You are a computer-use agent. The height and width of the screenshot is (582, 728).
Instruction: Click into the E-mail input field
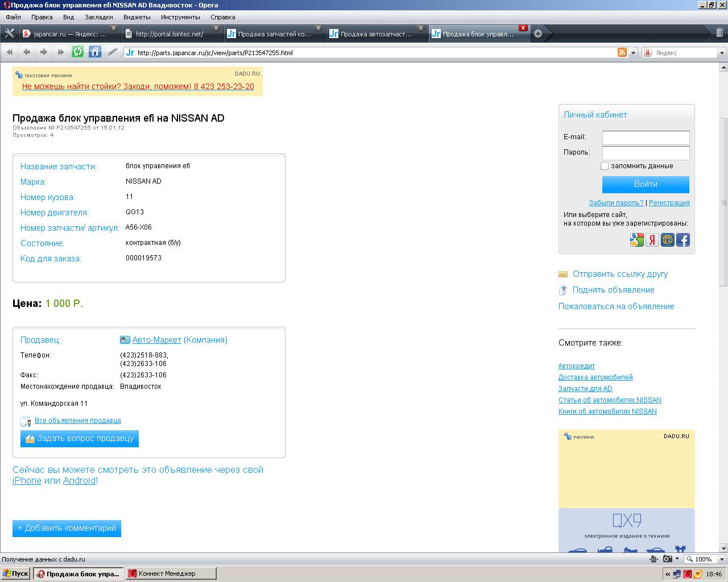pyautogui.click(x=646, y=138)
